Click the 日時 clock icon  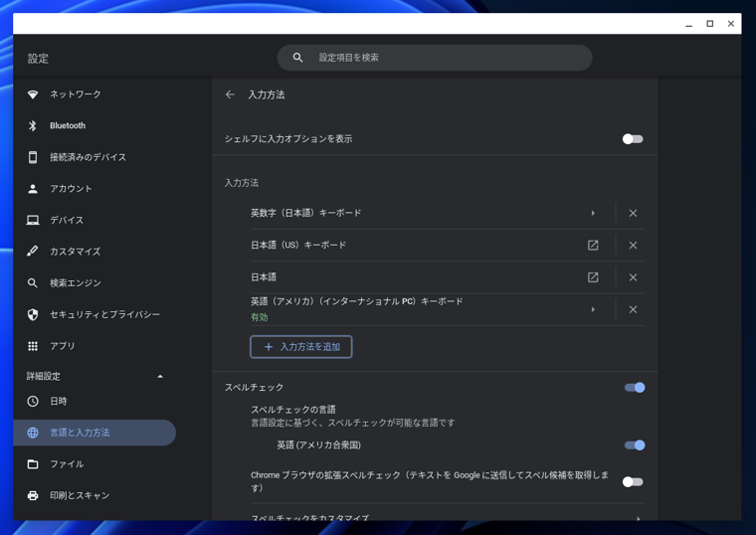pyautogui.click(x=33, y=401)
